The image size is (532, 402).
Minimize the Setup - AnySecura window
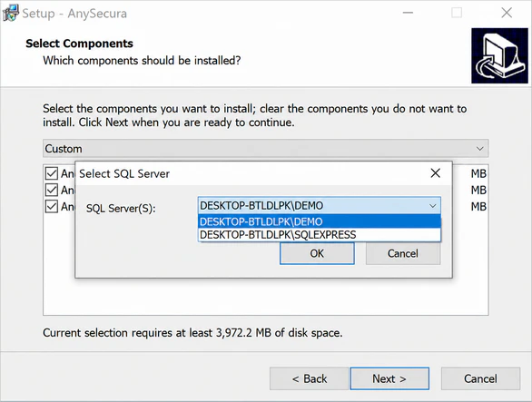pos(408,13)
